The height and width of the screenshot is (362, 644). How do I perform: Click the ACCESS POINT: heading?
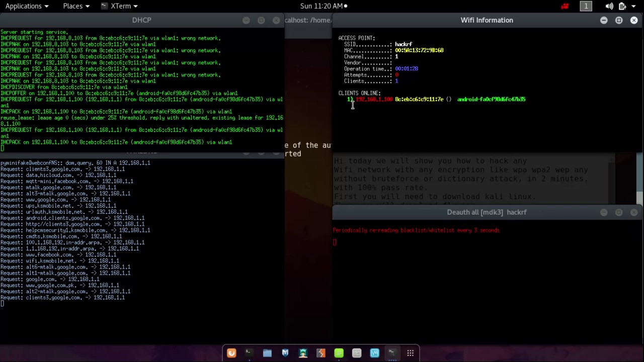[357, 38]
